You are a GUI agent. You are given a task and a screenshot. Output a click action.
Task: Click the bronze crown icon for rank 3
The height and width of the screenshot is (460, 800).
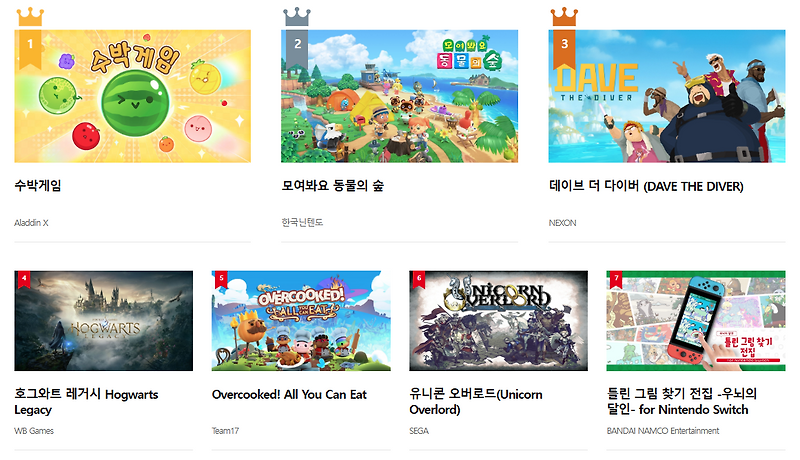click(564, 17)
